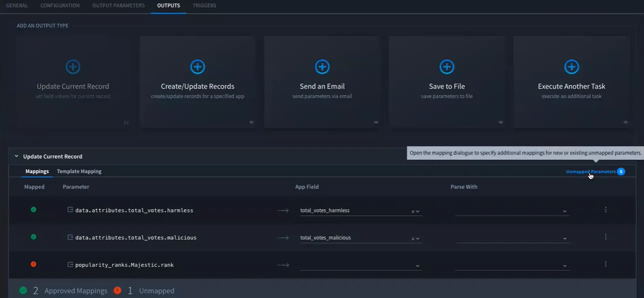Click the plus icon for Create/Update Records
Screen dimensions: 644x298
click(197, 67)
